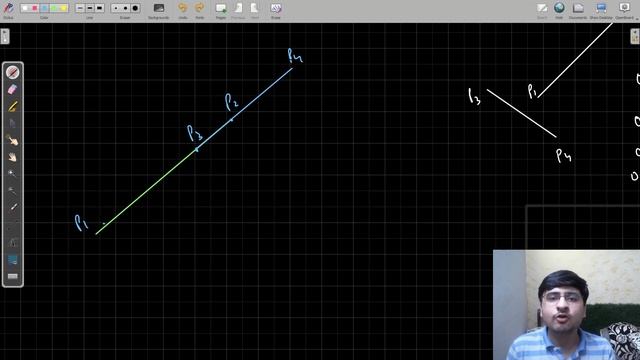Select the Scroll page hand tool
The height and width of the screenshot is (360, 640).
coord(13,157)
